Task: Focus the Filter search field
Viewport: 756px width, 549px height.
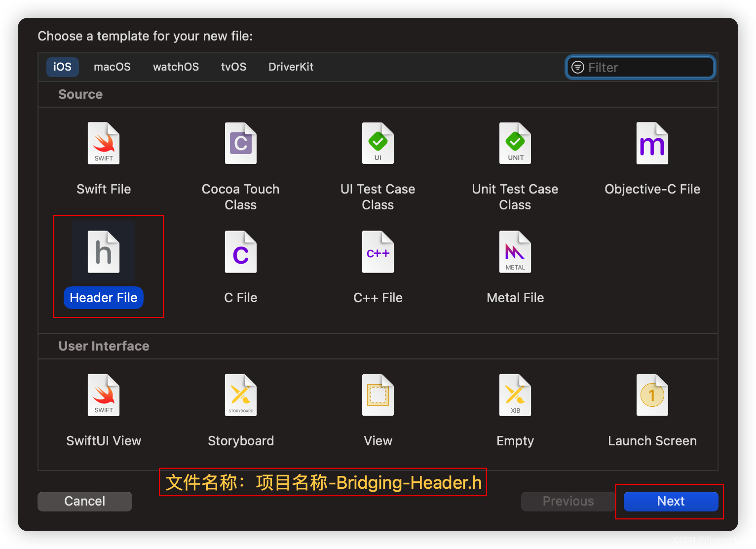Action: tap(641, 67)
